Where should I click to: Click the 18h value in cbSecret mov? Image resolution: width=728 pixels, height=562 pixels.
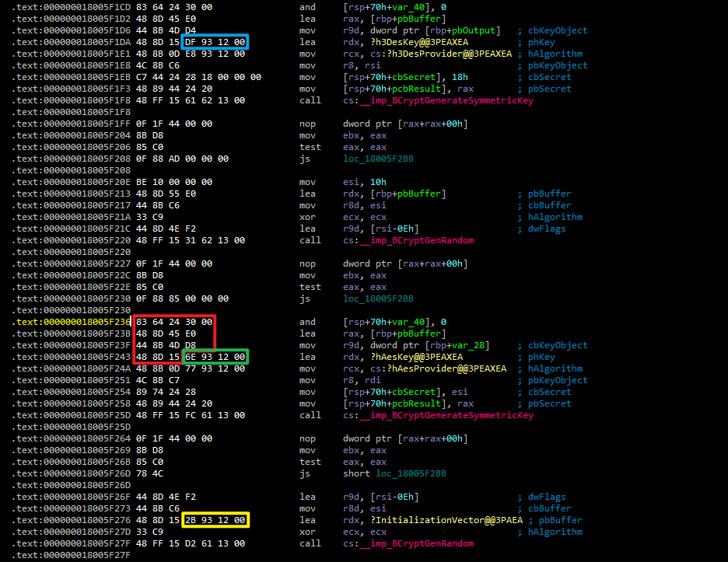(x=460, y=77)
